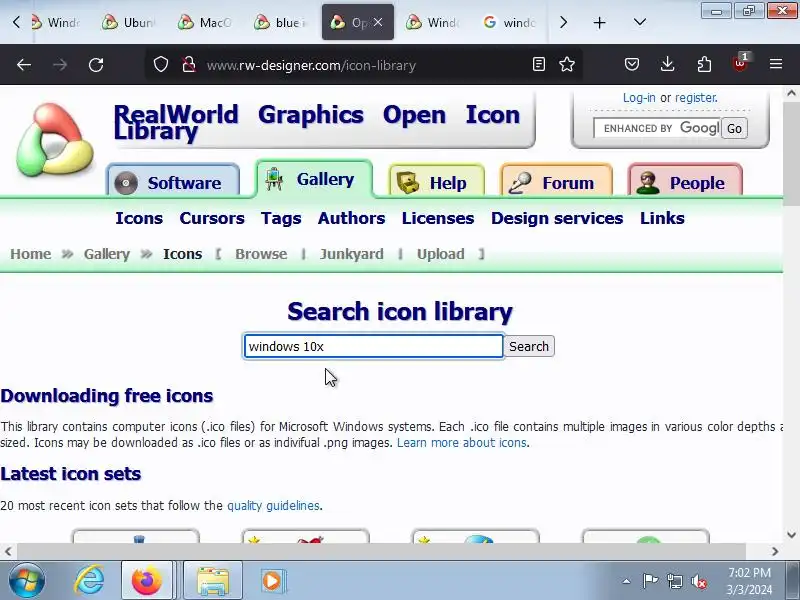The image size is (800, 600).
Task: Switch to the MacO... browser tab
Action: 206,22
